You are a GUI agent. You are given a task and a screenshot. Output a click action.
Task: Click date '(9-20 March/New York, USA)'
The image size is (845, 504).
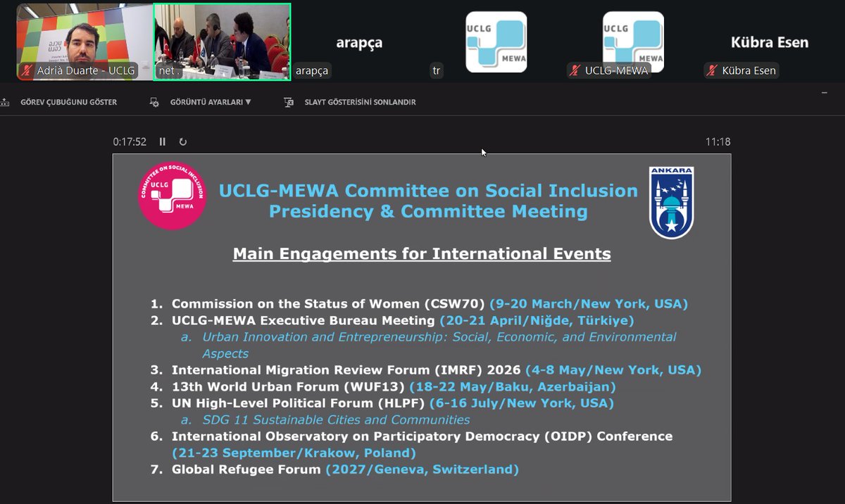(589, 304)
